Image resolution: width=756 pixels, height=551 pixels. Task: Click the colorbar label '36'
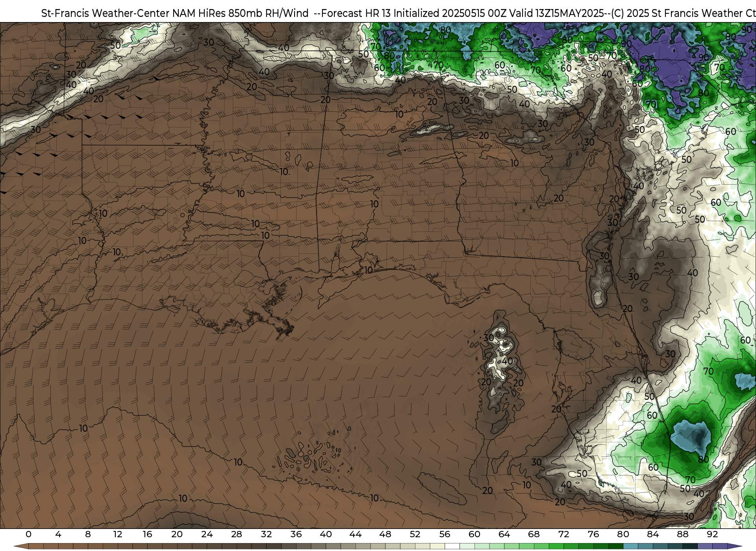click(296, 534)
